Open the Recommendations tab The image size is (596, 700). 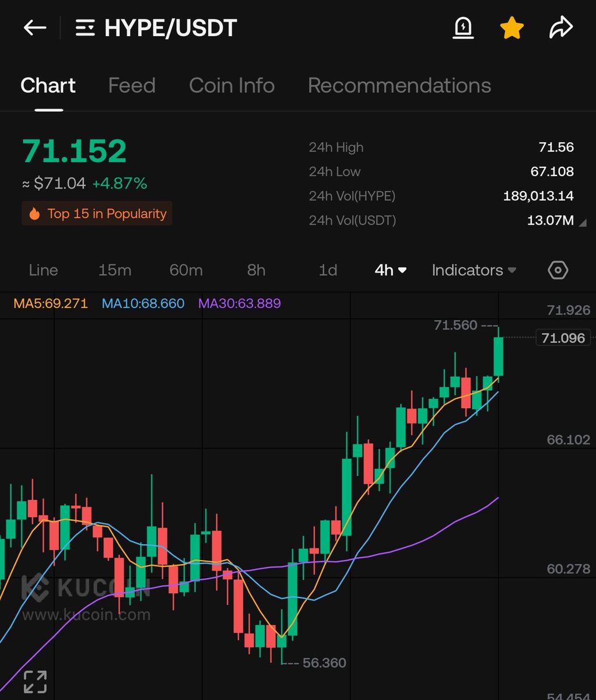click(399, 85)
